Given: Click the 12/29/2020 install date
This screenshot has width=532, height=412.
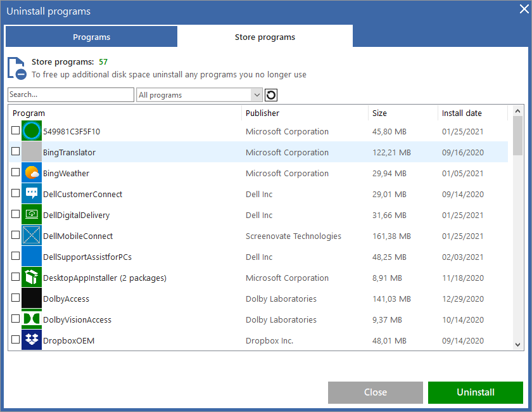Looking at the screenshot, I should click(x=463, y=299).
